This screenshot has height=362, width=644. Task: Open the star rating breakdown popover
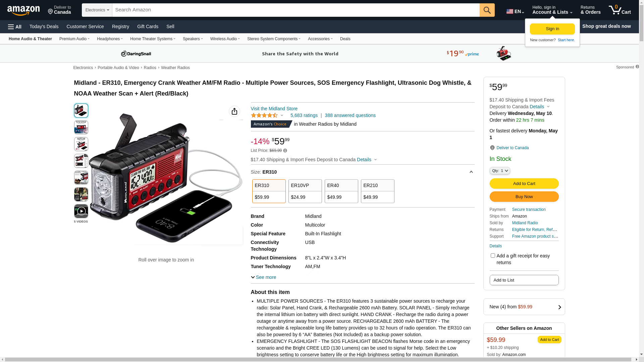pos(267,115)
